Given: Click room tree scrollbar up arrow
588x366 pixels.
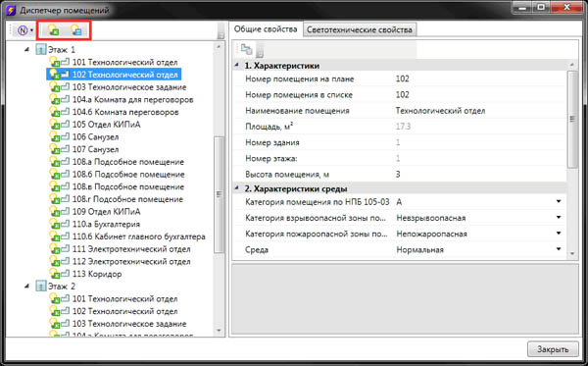Looking at the screenshot, I should (219, 47).
